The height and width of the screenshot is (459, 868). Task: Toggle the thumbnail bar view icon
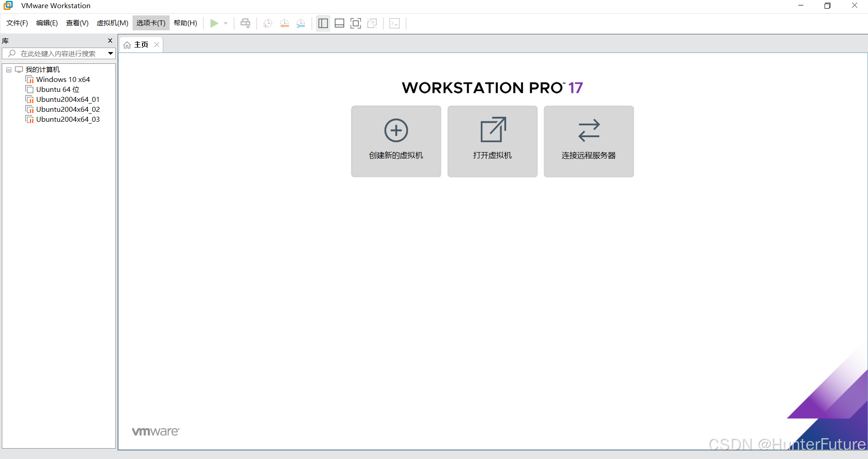pos(340,23)
